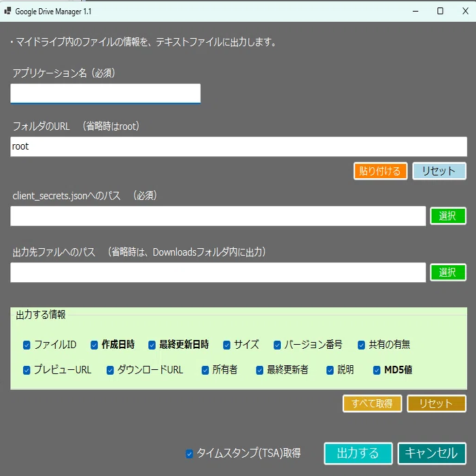Viewport: 476px width, 476px height.
Task: Minimize the Google Drive Manager window
Action: pyautogui.click(x=415, y=12)
